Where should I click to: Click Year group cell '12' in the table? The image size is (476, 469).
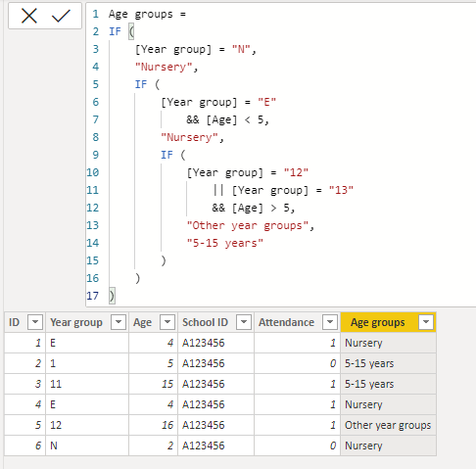click(87, 425)
